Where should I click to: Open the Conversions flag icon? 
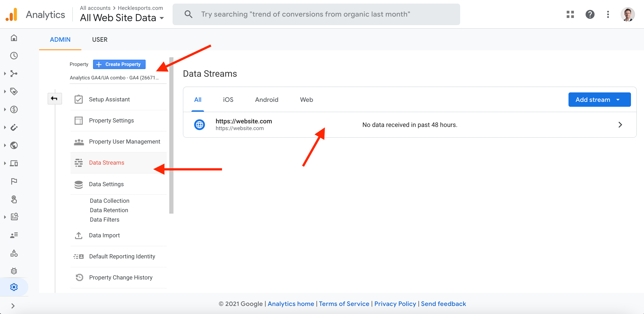coord(14,181)
